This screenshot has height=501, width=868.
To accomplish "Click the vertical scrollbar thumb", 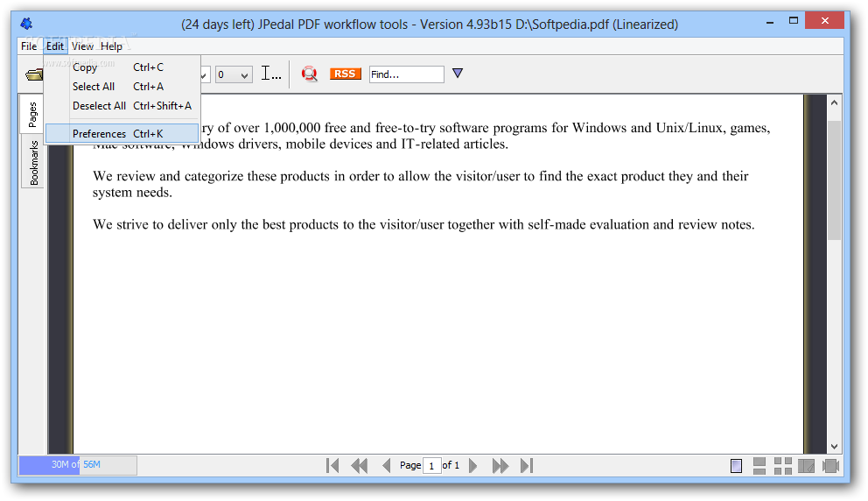I will tap(834, 180).
